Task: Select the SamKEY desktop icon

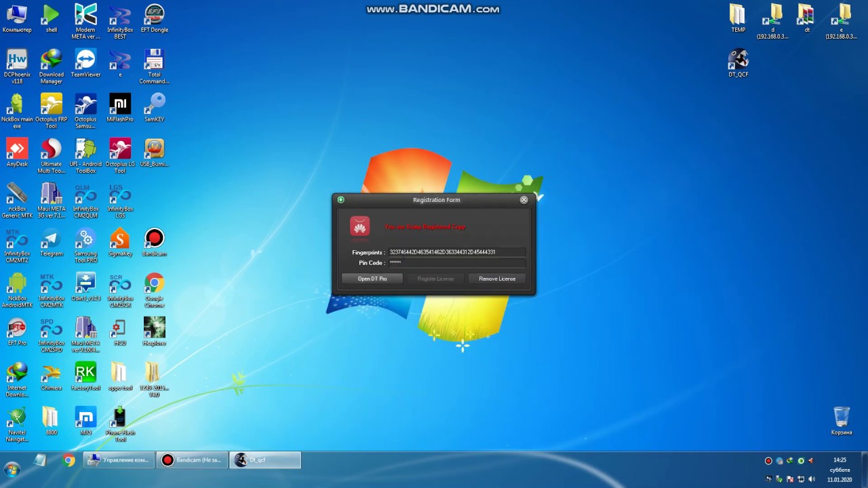Action: 155,108
